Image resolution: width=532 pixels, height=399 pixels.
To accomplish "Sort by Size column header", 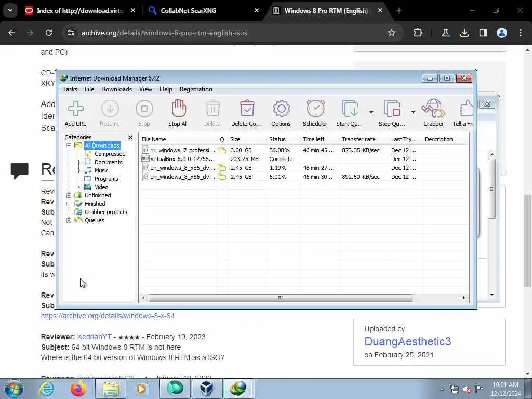I will (x=247, y=139).
